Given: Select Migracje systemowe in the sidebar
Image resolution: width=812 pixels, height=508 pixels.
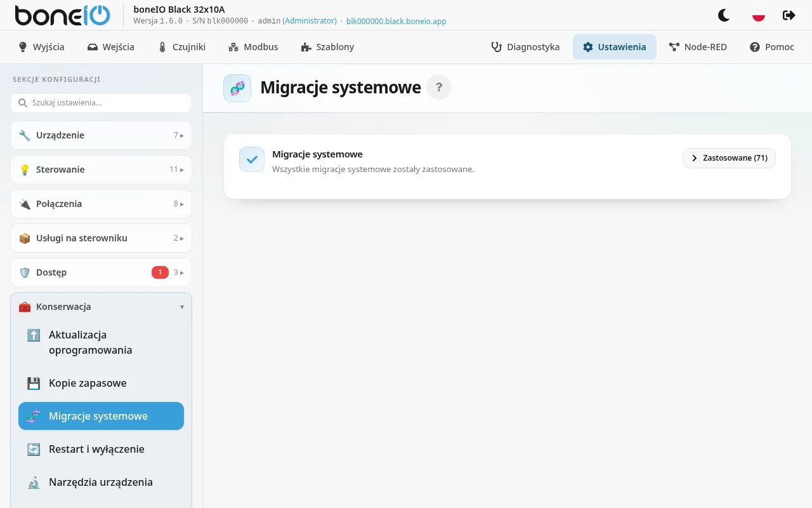Looking at the screenshot, I should (101, 416).
